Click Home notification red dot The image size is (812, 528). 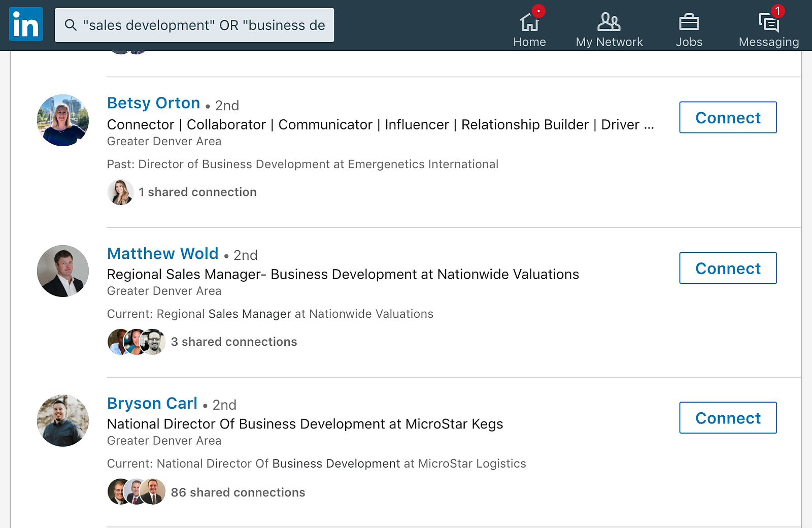(538, 11)
